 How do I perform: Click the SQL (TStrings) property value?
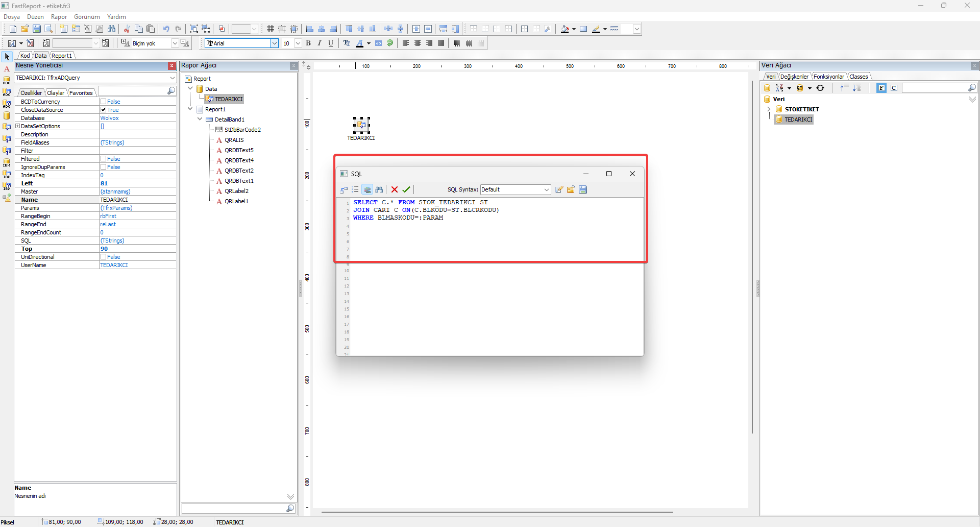pyautogui.click(x=112, y=241)
